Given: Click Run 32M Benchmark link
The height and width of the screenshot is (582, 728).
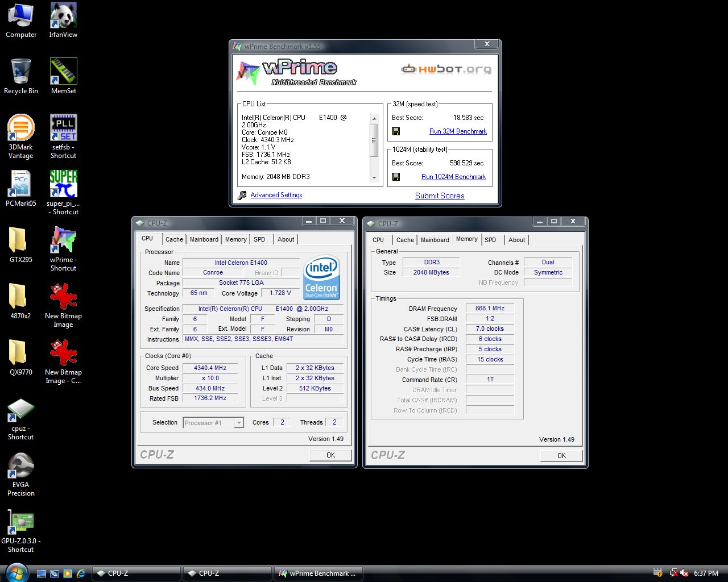Looking at the screenshot, I should (458, 131).
